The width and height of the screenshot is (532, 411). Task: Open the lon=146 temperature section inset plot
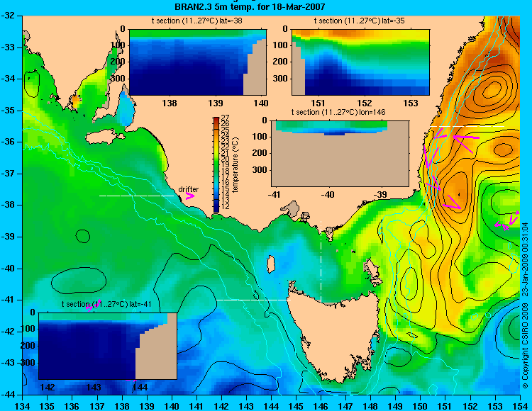340,154
